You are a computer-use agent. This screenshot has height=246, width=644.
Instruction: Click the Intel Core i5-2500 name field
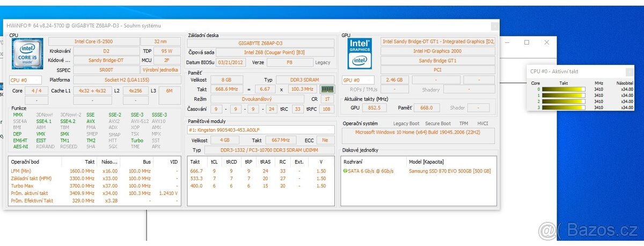93,41
